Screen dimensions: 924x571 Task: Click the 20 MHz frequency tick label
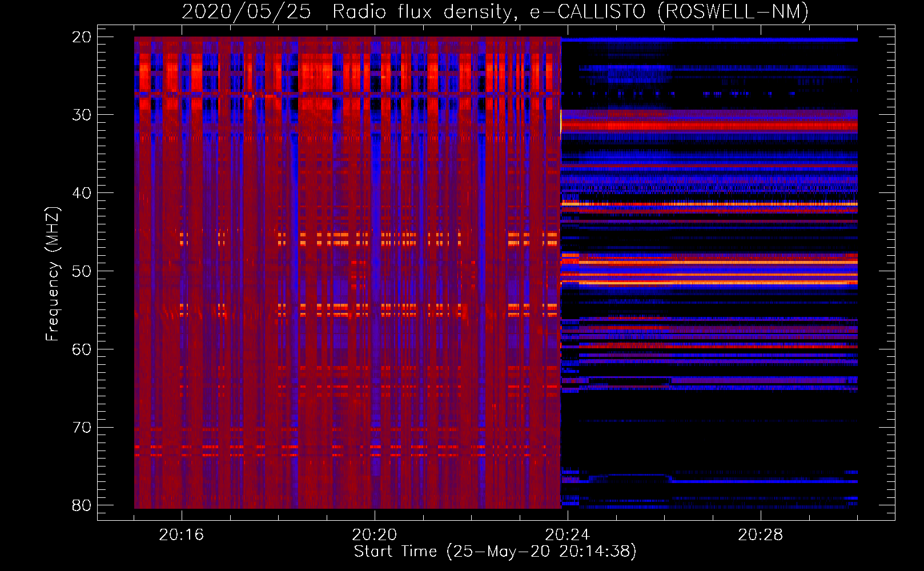click(x=82, y=37)
